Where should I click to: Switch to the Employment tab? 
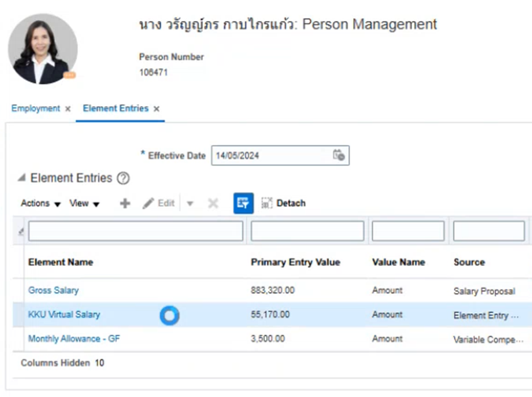coord(35,108)
